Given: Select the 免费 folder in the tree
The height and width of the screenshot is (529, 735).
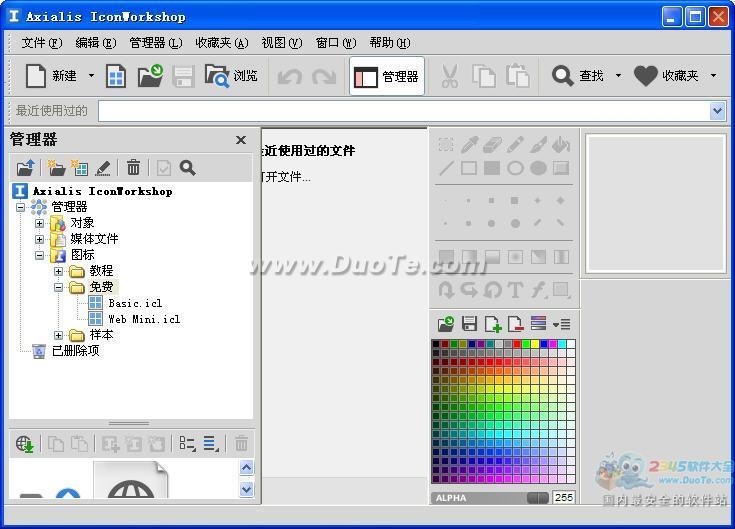Looking at the screenshot, I should [x=101, y=287].
